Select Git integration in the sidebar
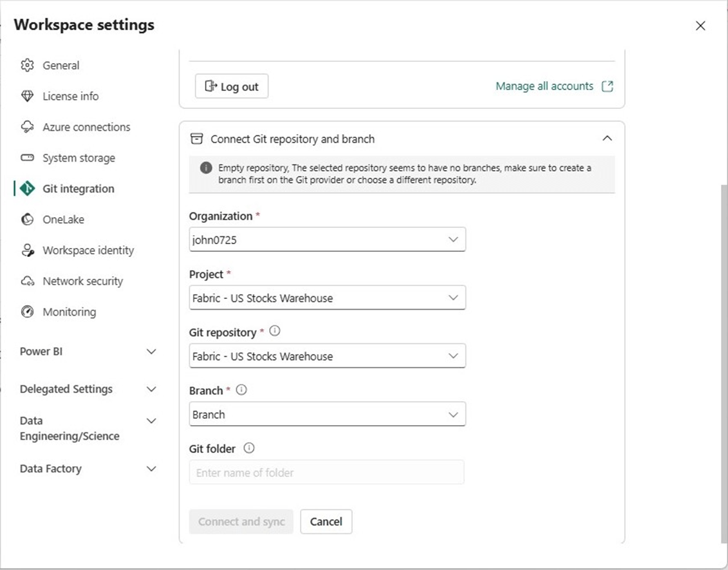Viewport: 728px width, 570px height. [78, 189]
